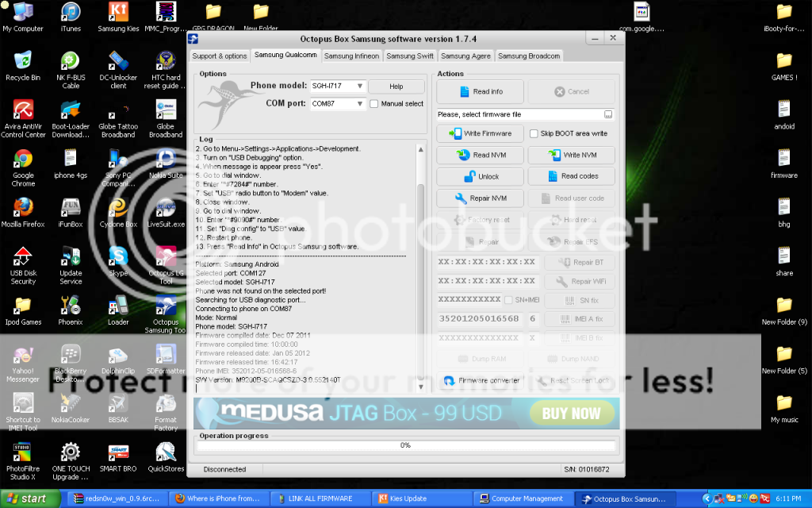Open Yahoo! Messenger desktop icon

click(x=23, y=363)
